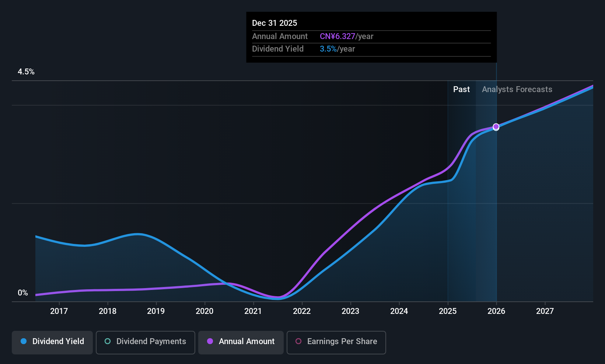Click the 2021 x-axis label
Image resolution: width=605 pixels, height=364 pixels.
[253, 311]
